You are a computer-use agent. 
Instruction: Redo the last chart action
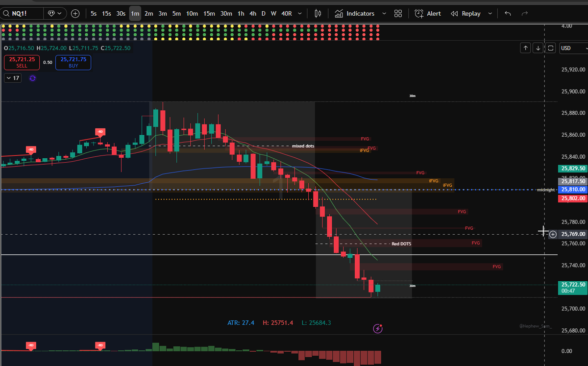(525, 14)
